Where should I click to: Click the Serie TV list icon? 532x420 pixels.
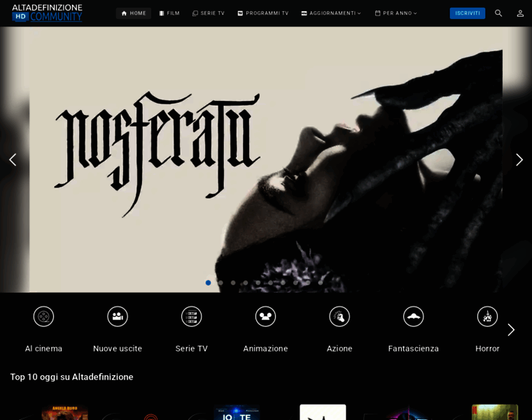pyautogui.click(x=191, y=316)
